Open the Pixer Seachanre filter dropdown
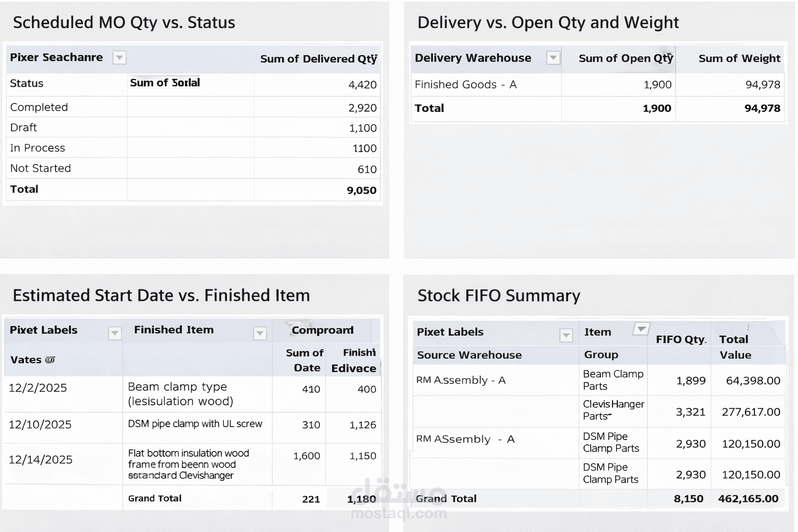Screen dimensions: 798x532 (119, 58)
